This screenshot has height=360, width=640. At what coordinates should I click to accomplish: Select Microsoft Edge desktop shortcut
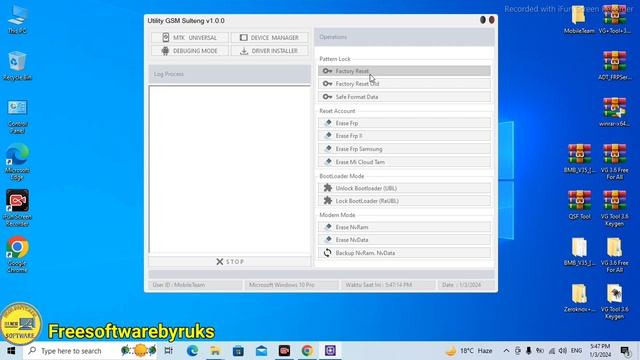(x=17, y=162)
